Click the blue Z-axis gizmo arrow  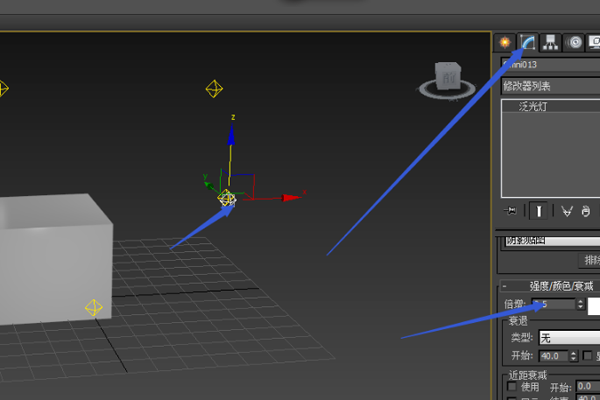click(231, 135)
